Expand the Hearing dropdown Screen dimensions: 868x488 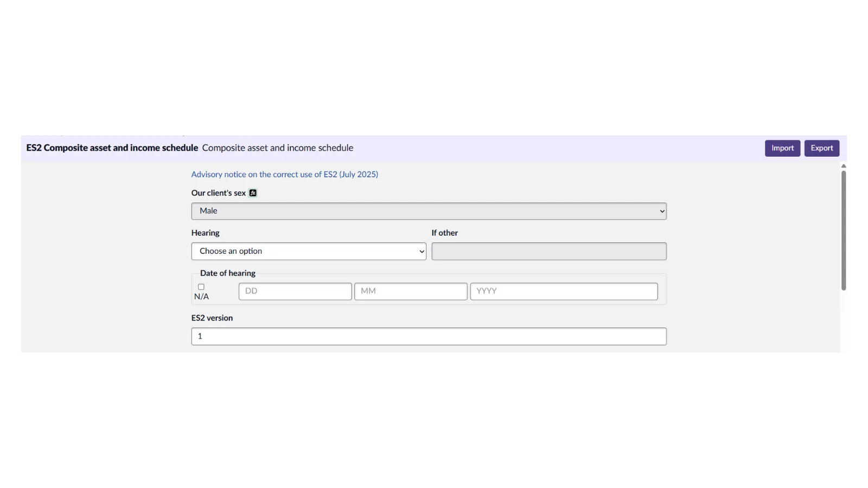308,251
